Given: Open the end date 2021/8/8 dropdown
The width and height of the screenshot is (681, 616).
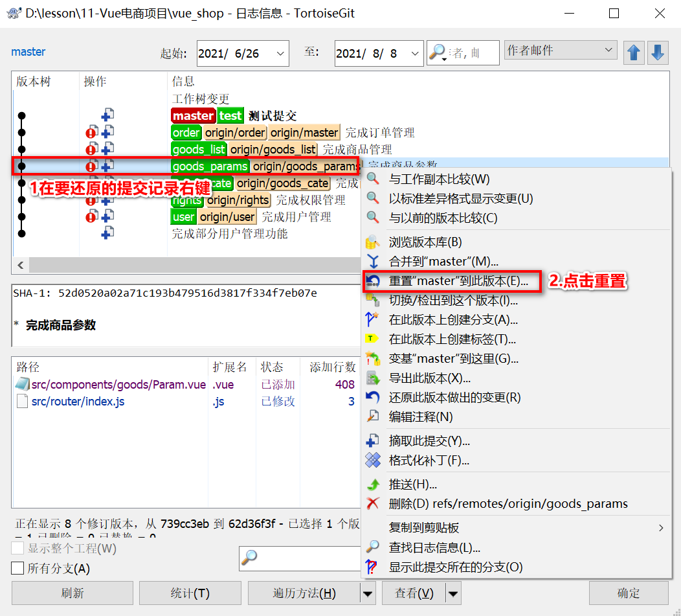Looking at the screenshot, I should pos(415,54).
